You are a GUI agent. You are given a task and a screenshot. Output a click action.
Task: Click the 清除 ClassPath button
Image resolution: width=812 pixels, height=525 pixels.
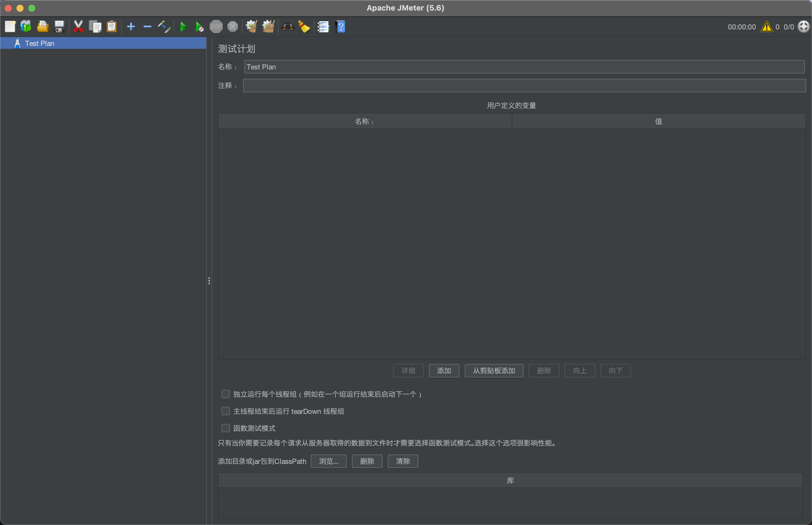(x=403, y=461)
